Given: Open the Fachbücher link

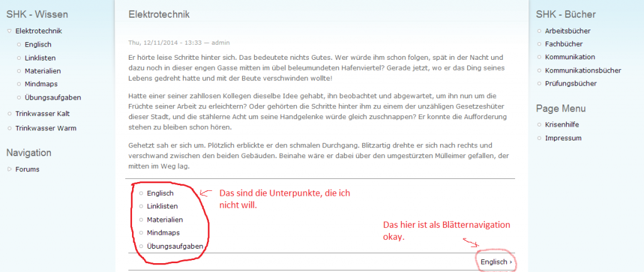Looking at the screenshot, I should [x=563, y=44].
